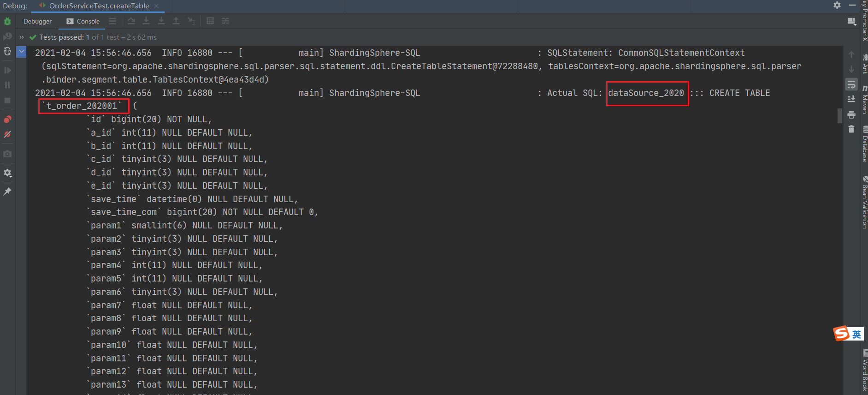Click the Step Out icon
868x395 pixels.
176,21
